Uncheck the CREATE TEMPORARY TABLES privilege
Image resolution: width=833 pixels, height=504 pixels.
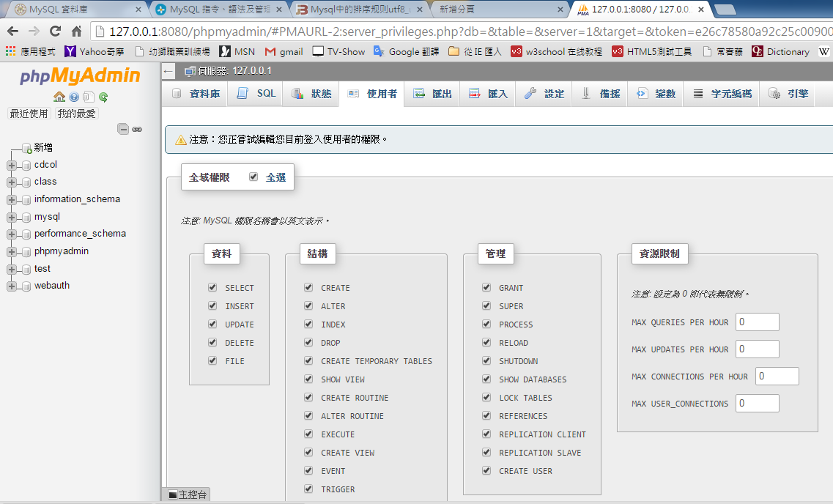[308, 360]
